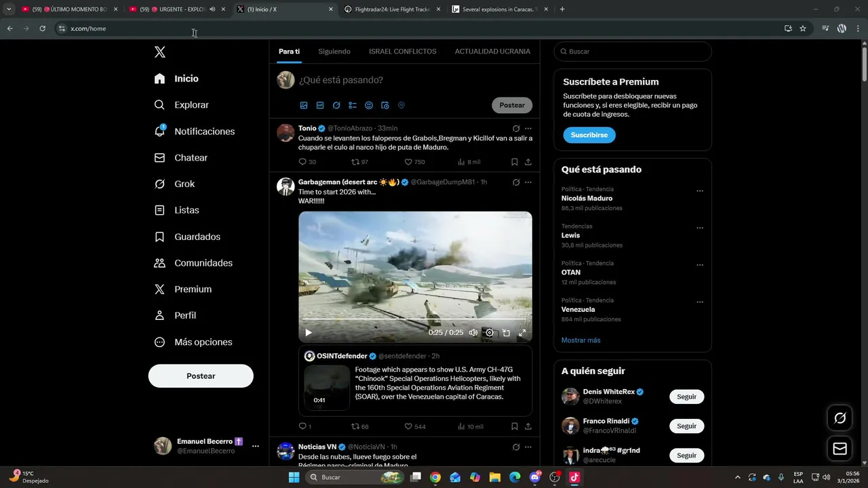Switch to ACTUALIDAD UCRANIA tab
Viewport: 868px width, 488px height.
point(492,52)
